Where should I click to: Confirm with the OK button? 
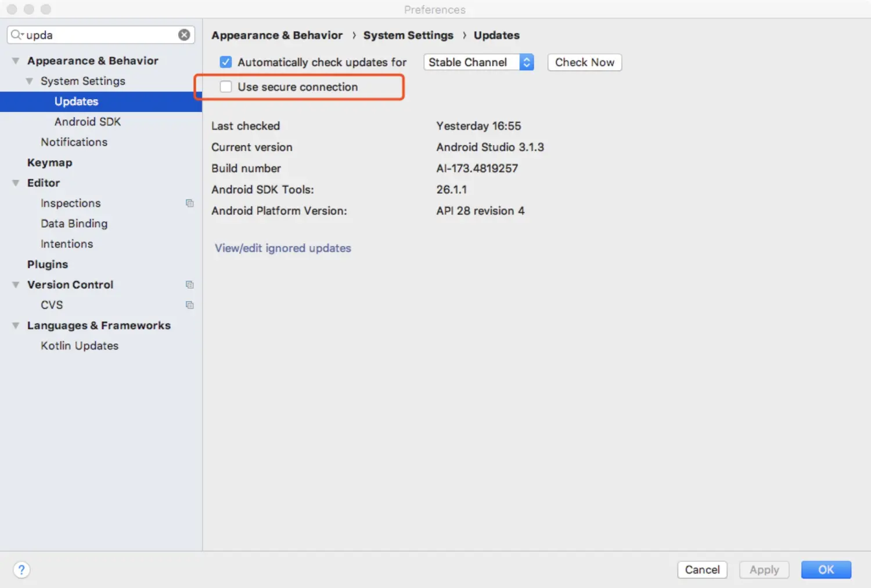coord(826,570)
